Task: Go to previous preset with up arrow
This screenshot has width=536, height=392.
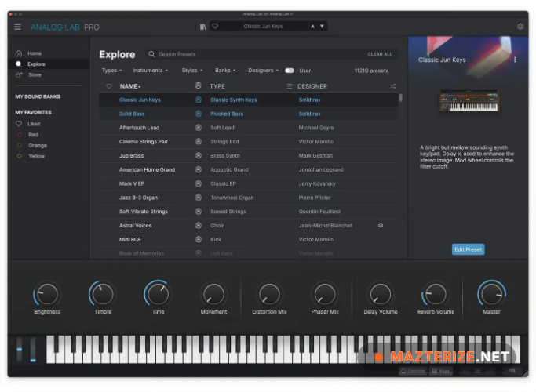Action: click(x=312, y=26)
